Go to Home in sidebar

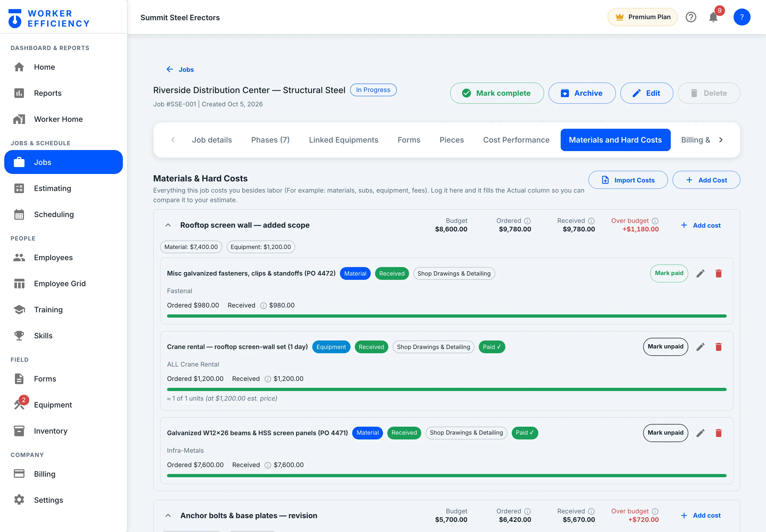tap(63, 67)
